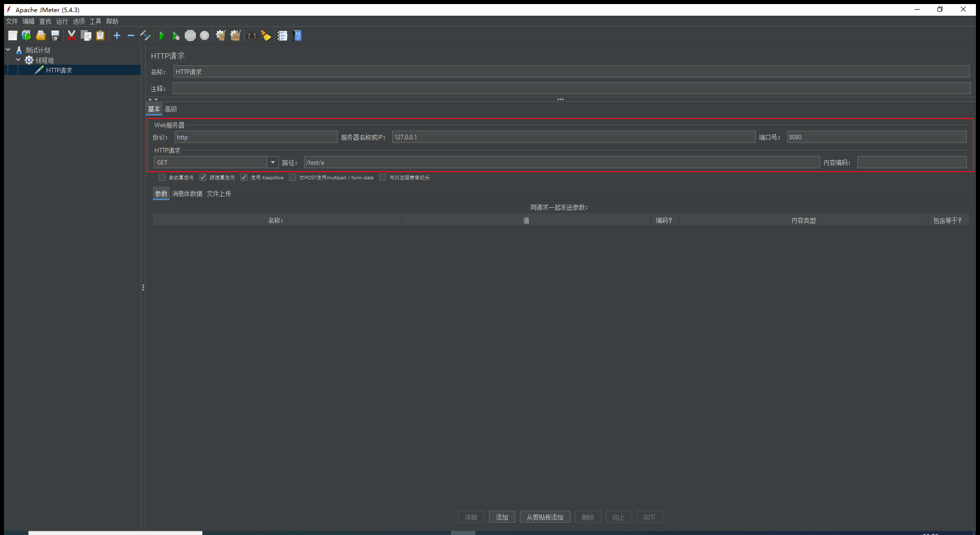This screenshot has width=980, height=535.
Task: Switch to the 基本 tab
Action: pyautogui.click(x=154, y=109)
